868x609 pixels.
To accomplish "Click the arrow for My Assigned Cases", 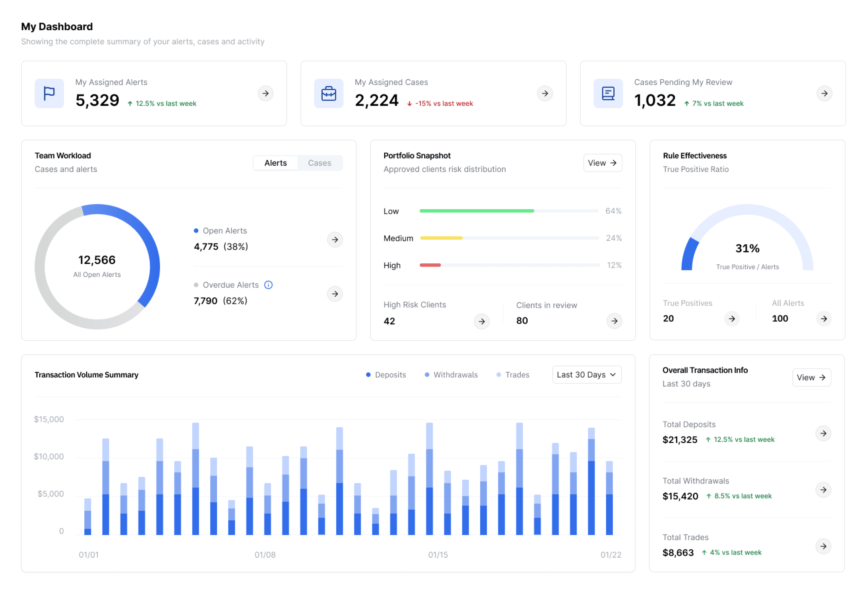I will [545, 93].
